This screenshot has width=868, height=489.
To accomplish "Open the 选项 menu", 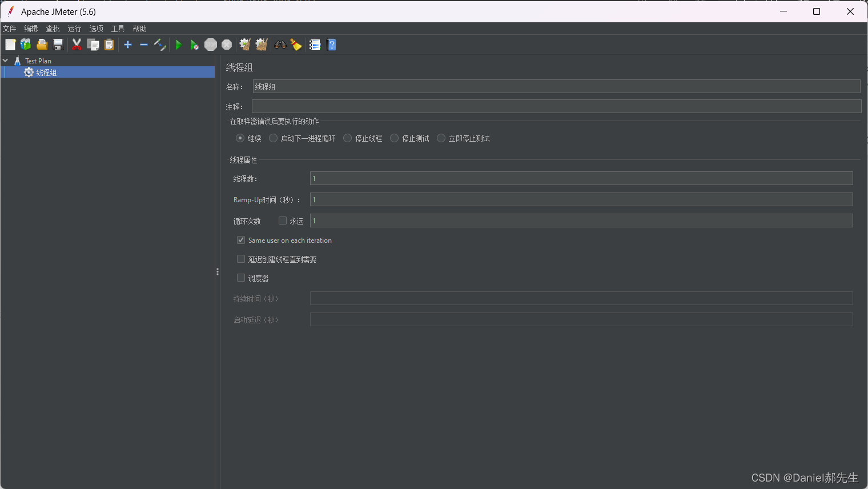I will point(96,29).
